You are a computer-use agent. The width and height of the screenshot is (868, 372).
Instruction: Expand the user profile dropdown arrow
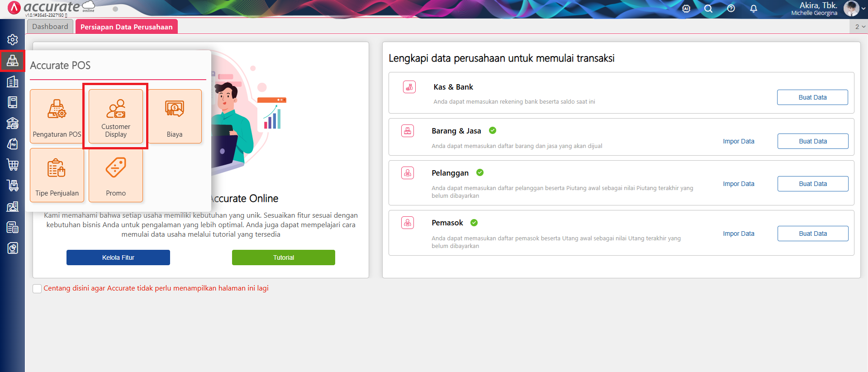tap(863, 9)
